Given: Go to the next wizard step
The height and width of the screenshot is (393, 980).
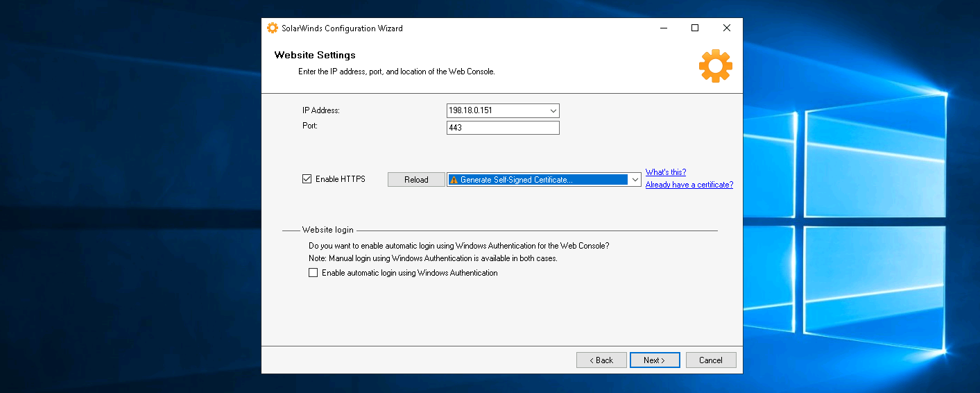Looking at the screenshot, I should (x=654, y=360).
